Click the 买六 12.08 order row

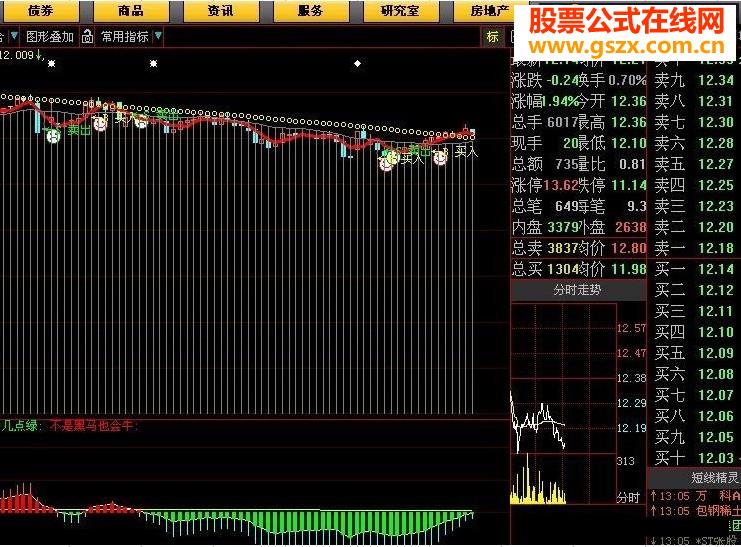click(694, 374)
